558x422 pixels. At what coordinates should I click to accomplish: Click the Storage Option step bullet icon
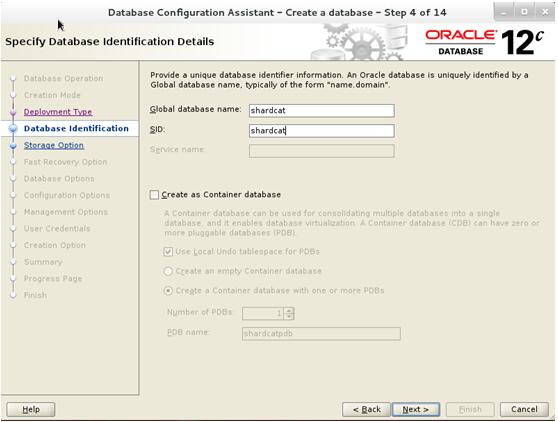coord(13,146)
